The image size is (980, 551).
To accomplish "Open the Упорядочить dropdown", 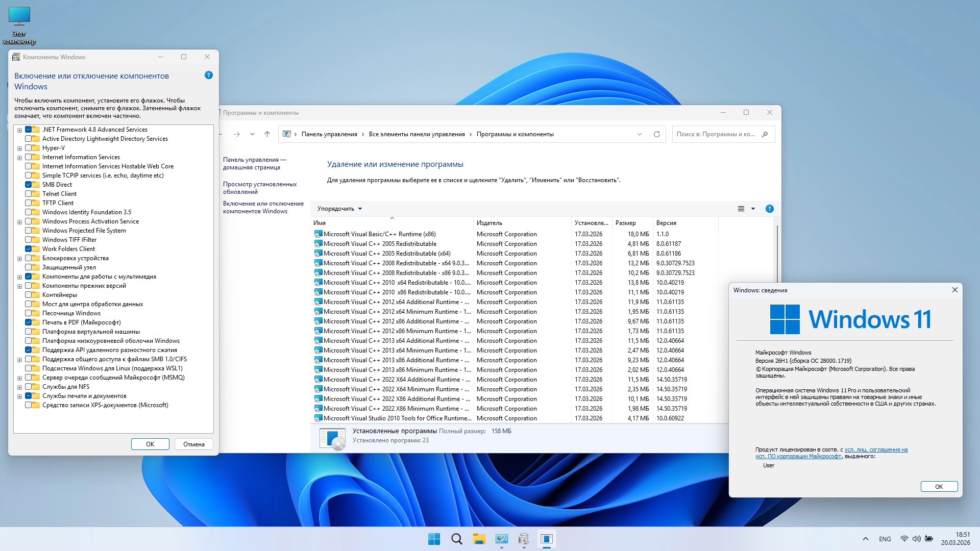I will pos(339,209).
